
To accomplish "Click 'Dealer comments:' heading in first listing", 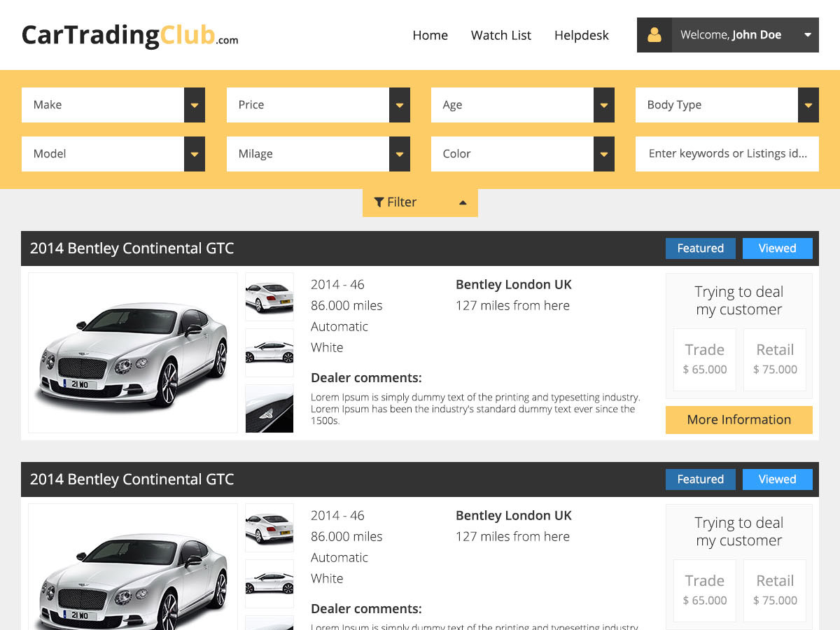I will [x=366, y=378].
